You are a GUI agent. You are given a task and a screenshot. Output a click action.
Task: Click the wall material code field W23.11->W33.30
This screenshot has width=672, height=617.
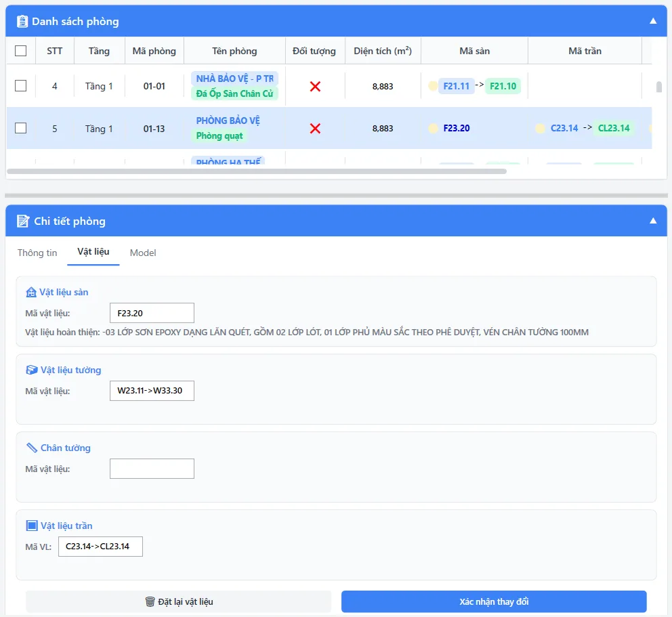(x=152, y=391)
